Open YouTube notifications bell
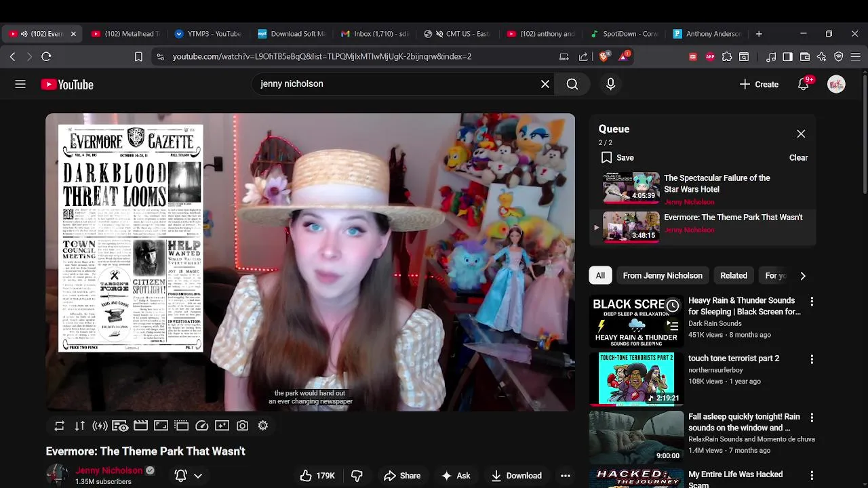Image resolution: width=868 pixels, height=488 pixels. point(804,84)
